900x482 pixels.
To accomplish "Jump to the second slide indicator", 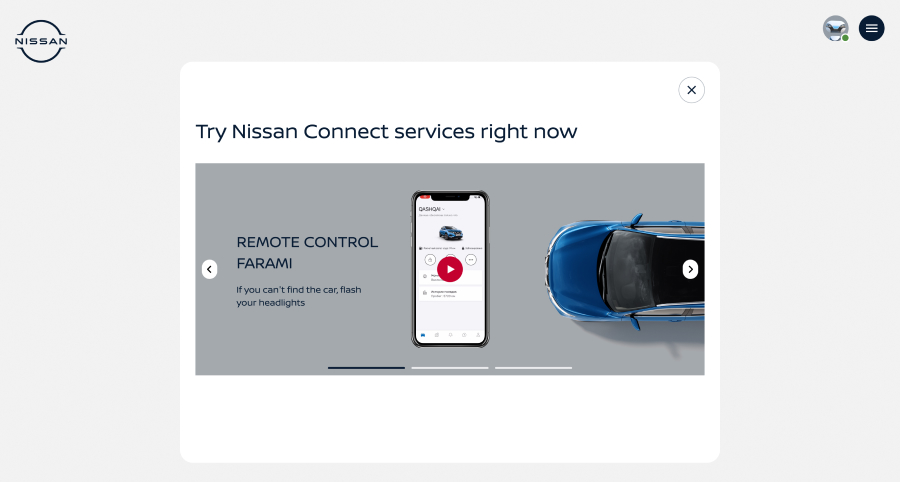I will point(450,368).
